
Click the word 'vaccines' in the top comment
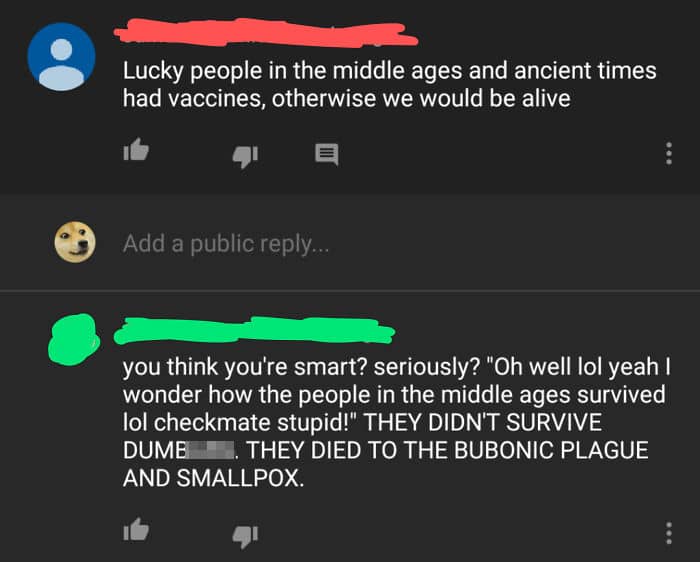217,98
